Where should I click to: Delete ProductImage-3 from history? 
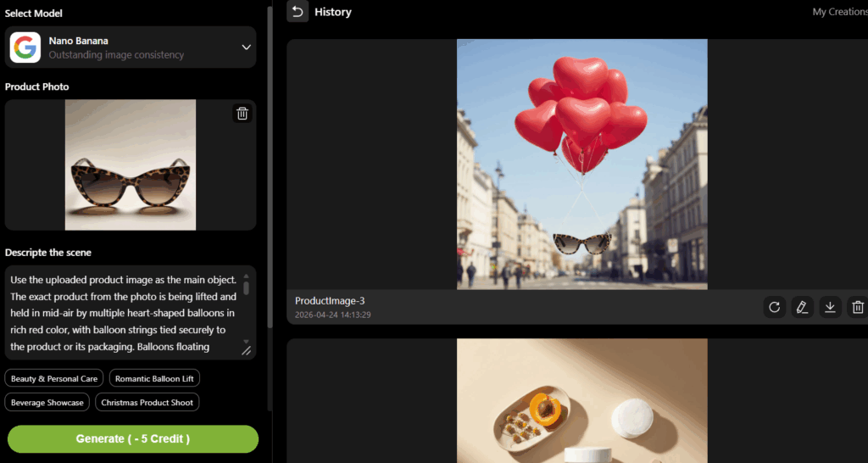click(x=858, y=307)
